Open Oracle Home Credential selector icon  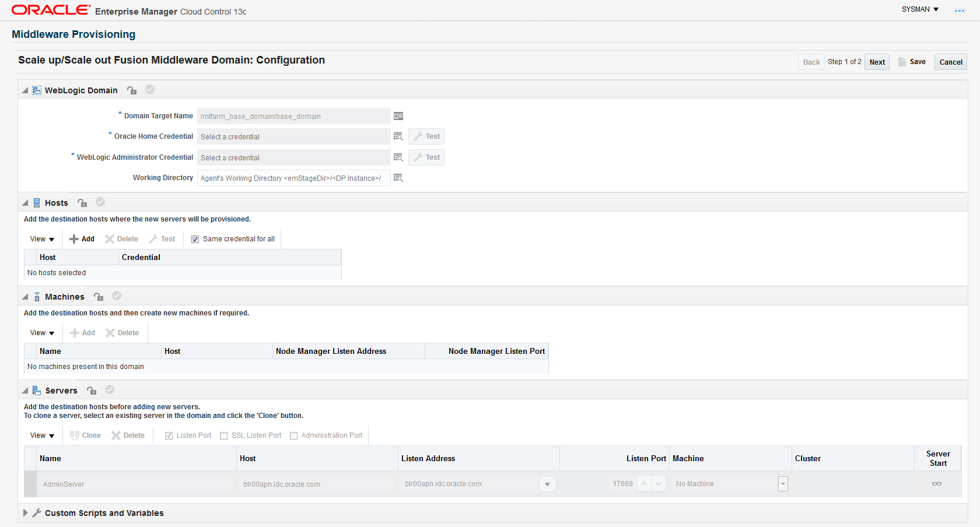(398, 136)
